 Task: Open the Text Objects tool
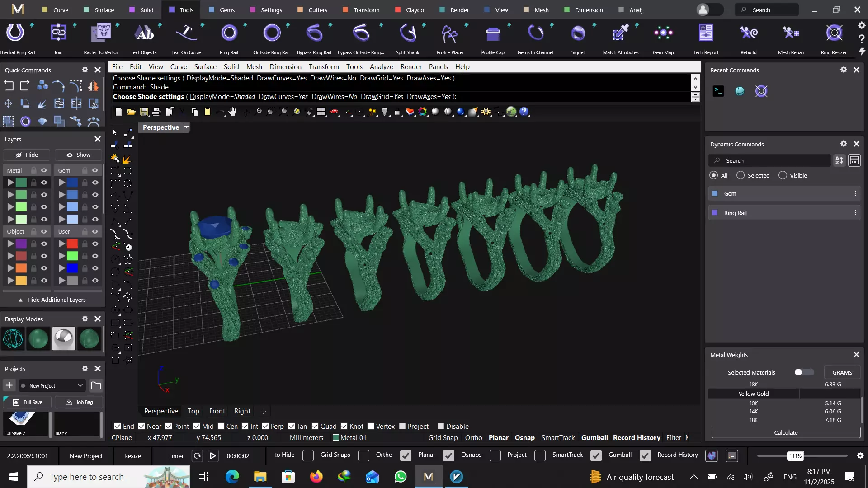tap(144, 38)
